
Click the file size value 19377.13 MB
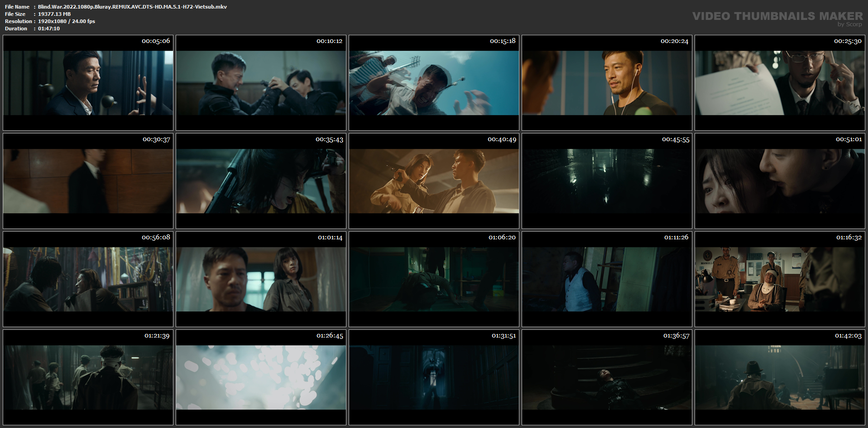click(x=54, y=14)
